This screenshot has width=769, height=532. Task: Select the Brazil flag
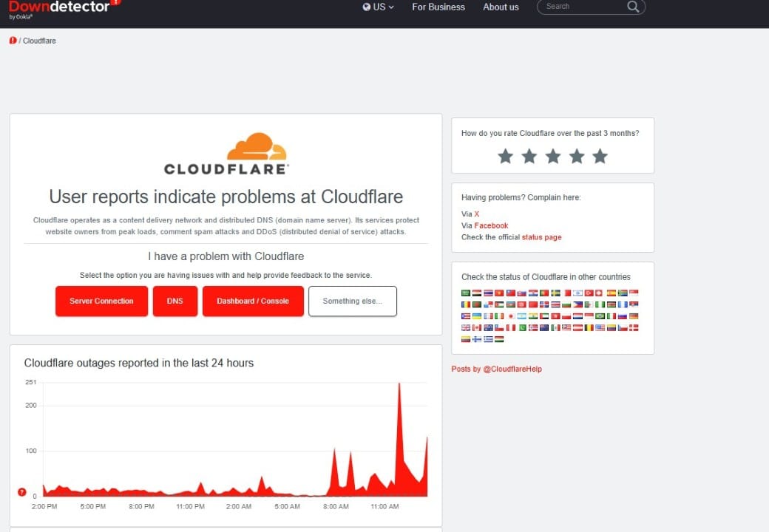pyautogui.click(x=600, y=316)
